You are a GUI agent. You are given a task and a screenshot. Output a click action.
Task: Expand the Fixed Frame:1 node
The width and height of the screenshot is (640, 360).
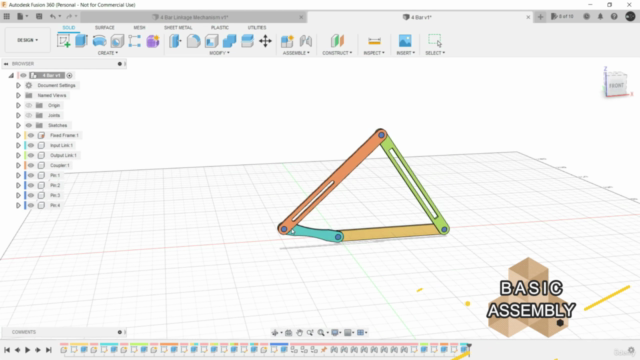pos(18,135)
